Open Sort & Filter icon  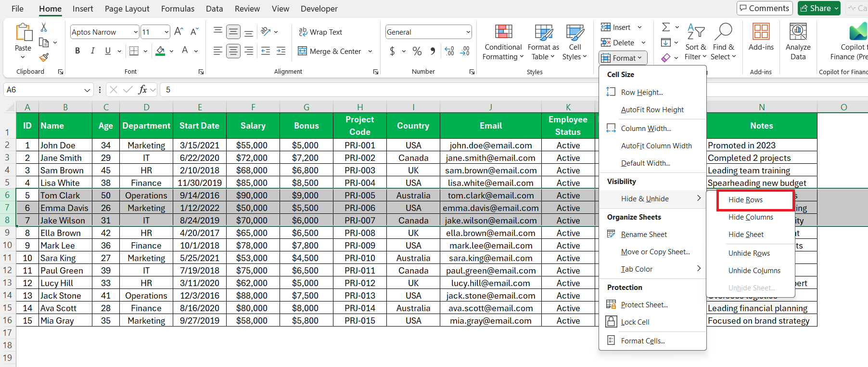click(696, 32)
